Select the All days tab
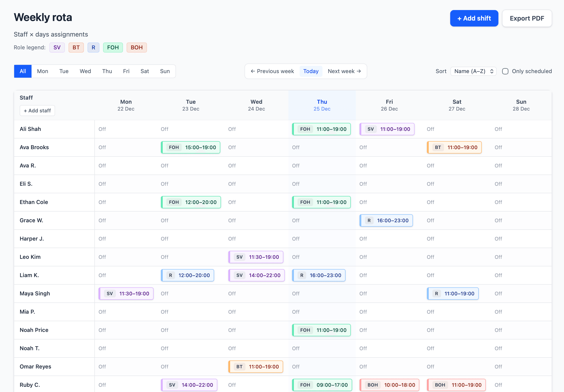The image size is (564, 392). tap(23, 71)
